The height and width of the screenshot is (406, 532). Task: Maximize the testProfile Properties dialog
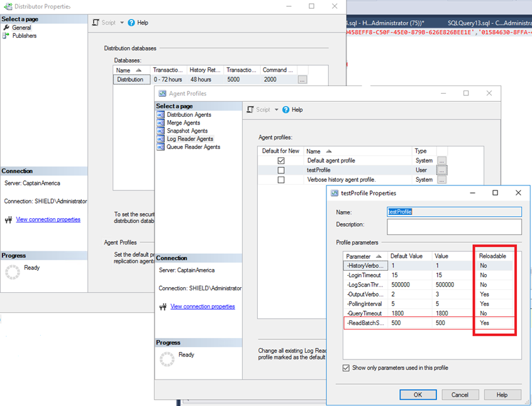(x=496, y=193)
